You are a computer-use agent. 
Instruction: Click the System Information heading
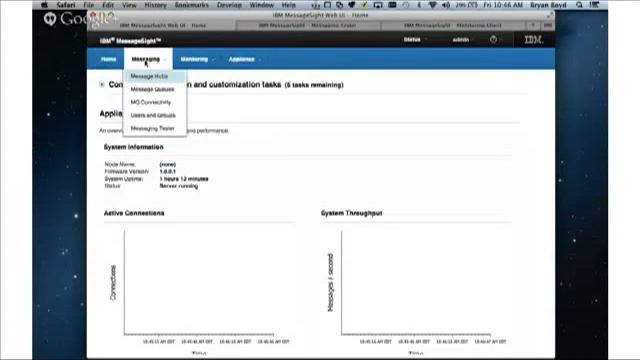[x=133, y=147]
